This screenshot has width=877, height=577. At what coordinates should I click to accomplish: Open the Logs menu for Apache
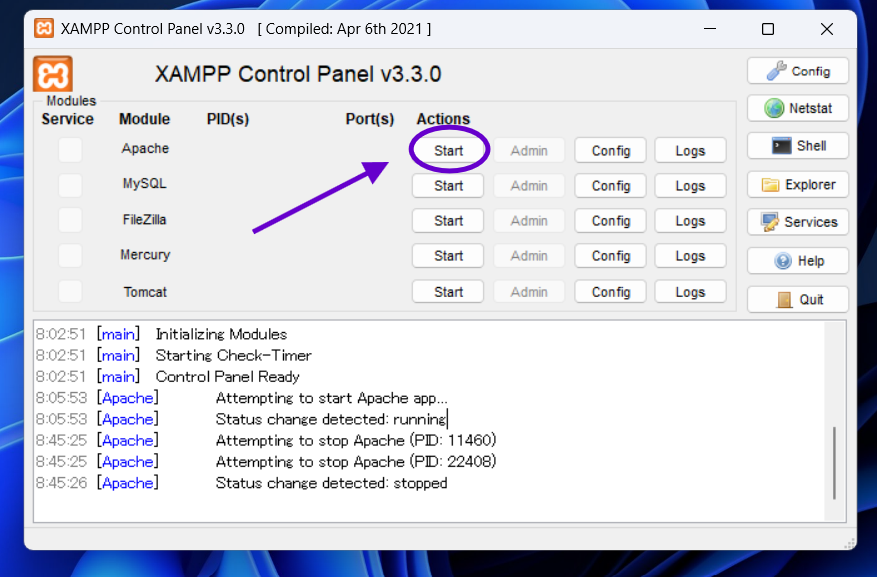point(690,151)
